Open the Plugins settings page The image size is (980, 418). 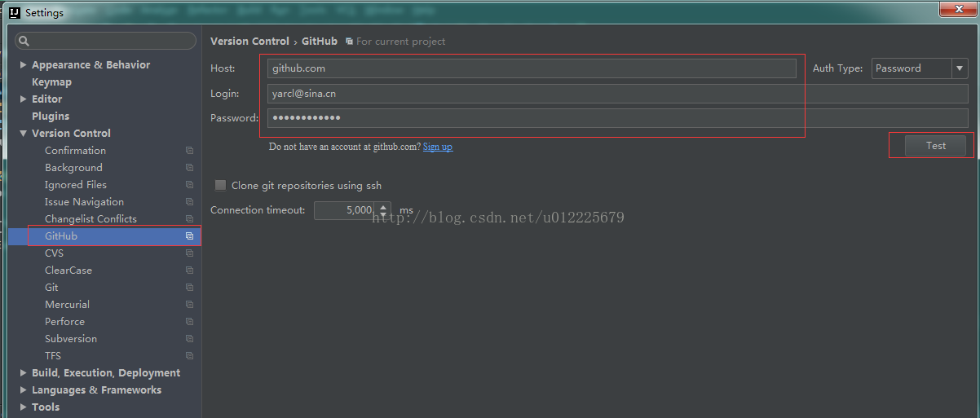51,117
